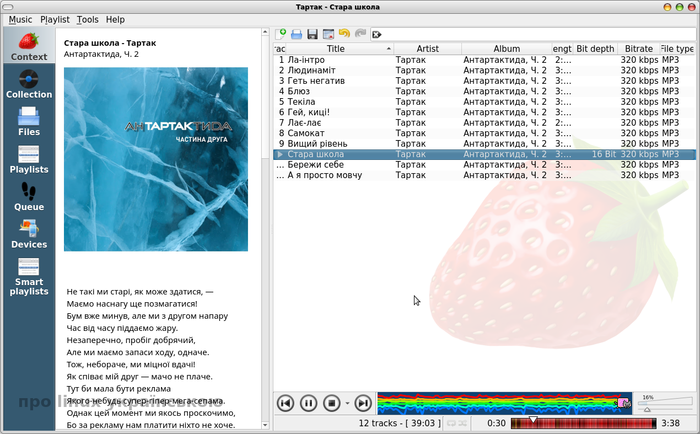Click the 'Стара школа - Тартак' context heading
Screen dimensions: 700x434
click(110, 43)
